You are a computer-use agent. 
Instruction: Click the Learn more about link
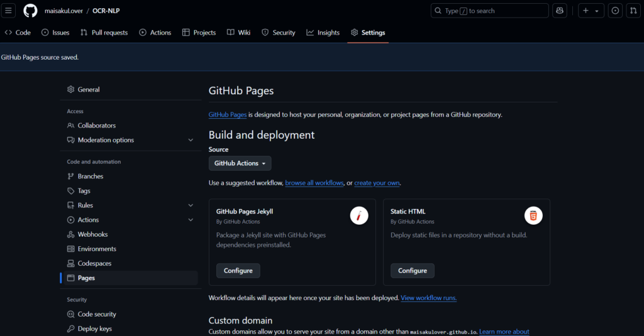(504, 332)
